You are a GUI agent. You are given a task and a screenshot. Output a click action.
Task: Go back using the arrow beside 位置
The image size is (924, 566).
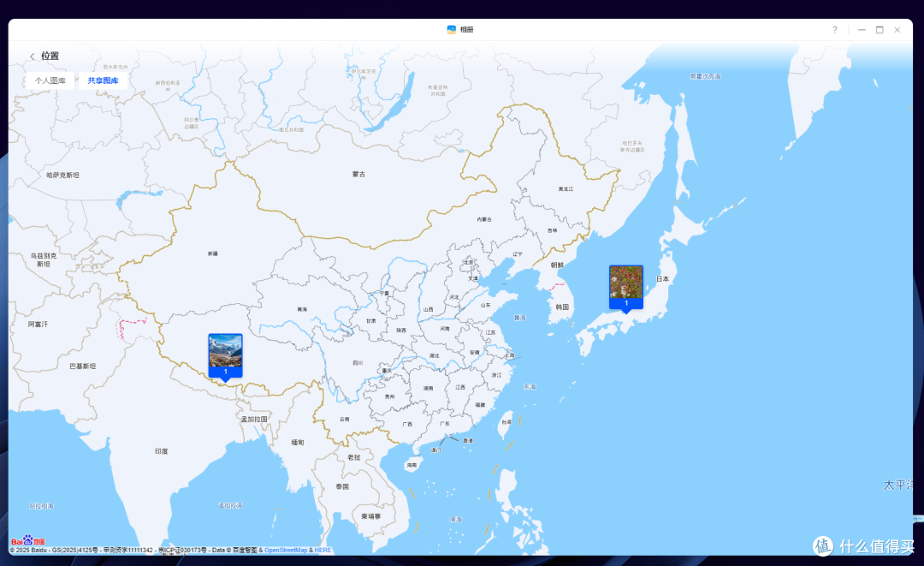pyautogui.click(x=32, y=57)
